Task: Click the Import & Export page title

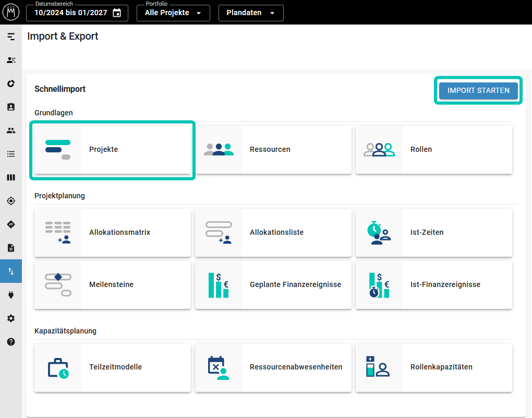Action: click(63, 37)
